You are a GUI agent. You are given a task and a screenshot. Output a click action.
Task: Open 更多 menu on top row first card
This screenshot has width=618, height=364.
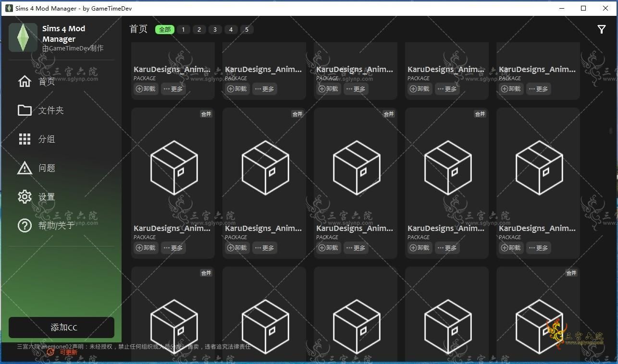coord(173,89)
